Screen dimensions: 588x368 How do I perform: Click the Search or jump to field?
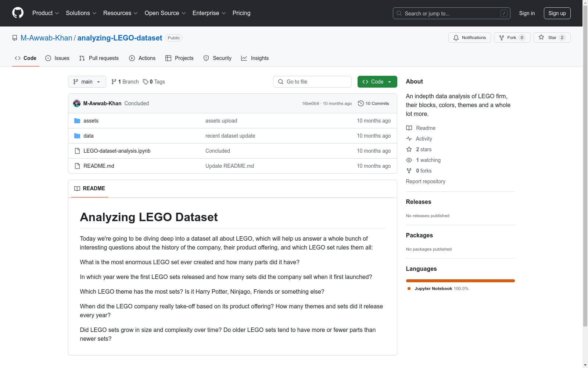[452, 13]
